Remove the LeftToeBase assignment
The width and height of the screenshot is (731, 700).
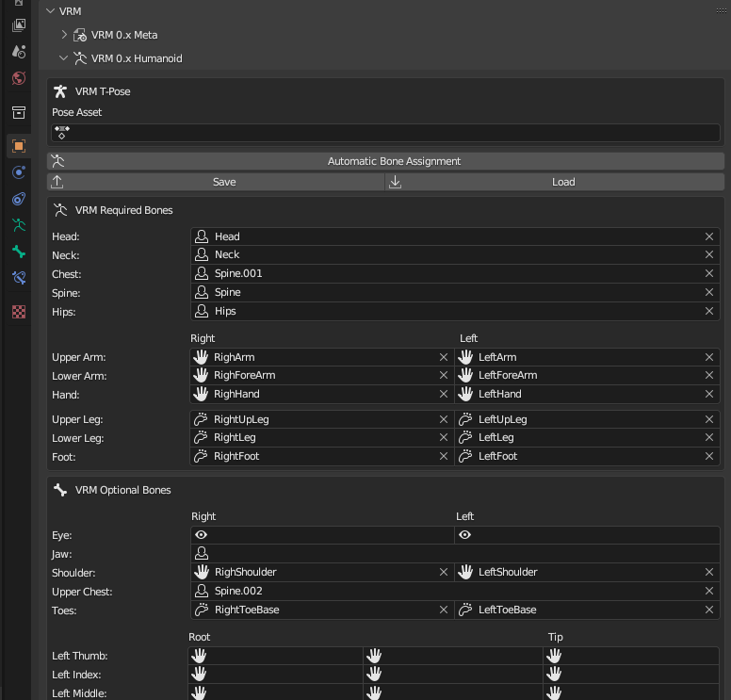709,610
